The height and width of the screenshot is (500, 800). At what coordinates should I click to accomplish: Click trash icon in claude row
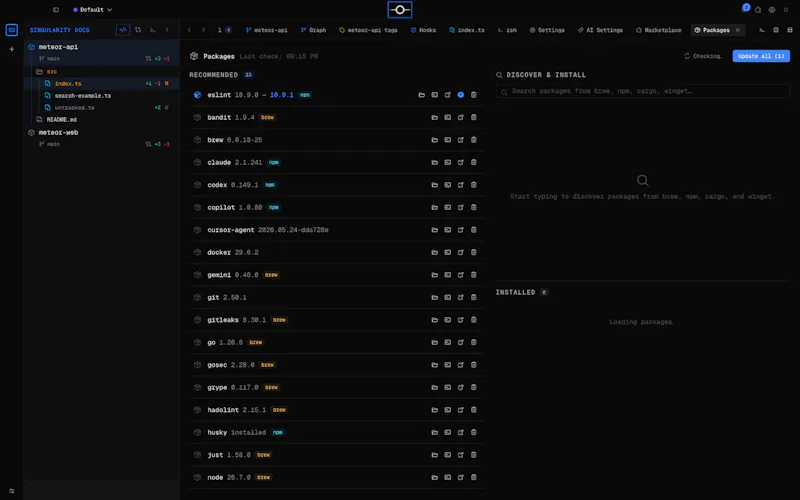(x=473, y=162)
